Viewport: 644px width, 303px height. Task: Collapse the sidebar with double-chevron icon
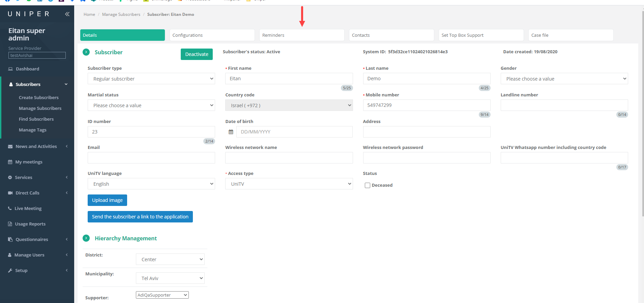pyautogui.click(x=67, y=14)
